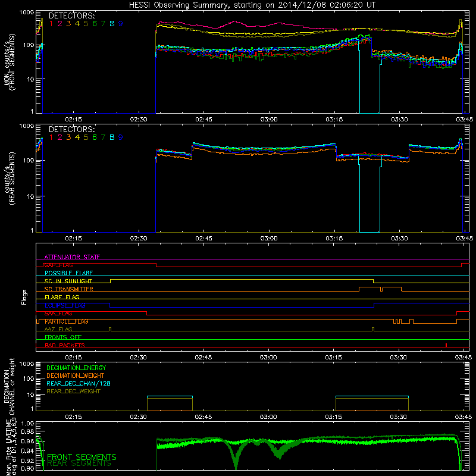
Task: Click the BAD_PACKETS spike marker near 03:40
Action: pos(446,345)
